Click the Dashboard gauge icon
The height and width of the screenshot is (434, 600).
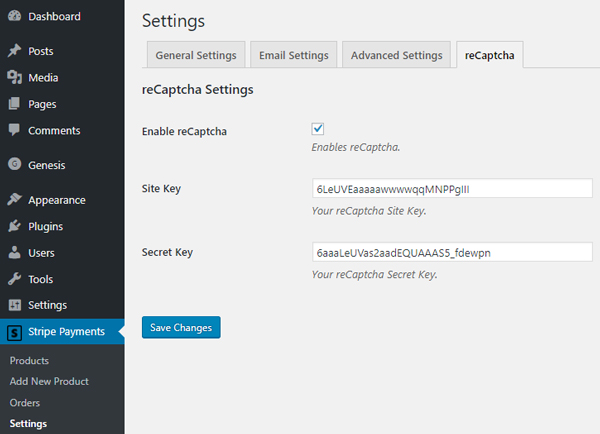tap(15, 16)
